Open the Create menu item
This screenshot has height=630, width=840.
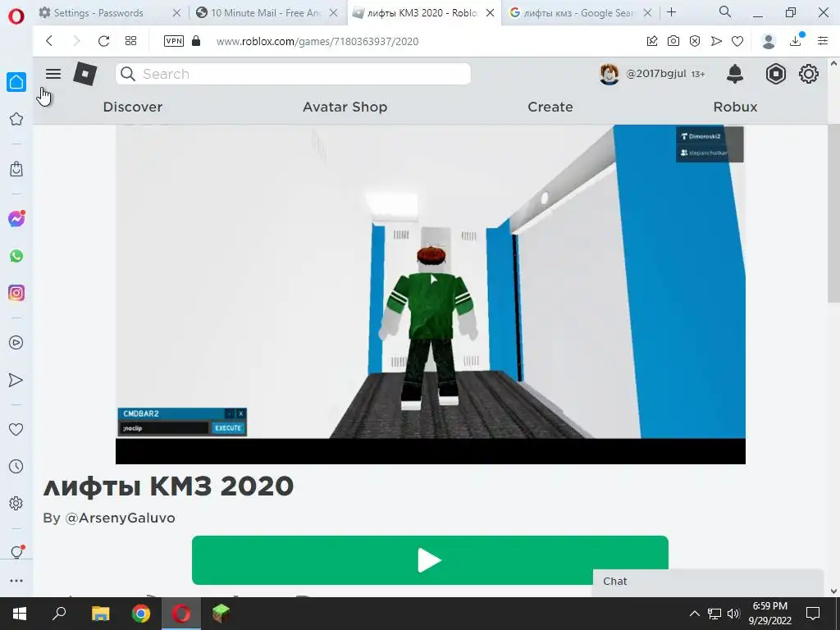point(550,107)
